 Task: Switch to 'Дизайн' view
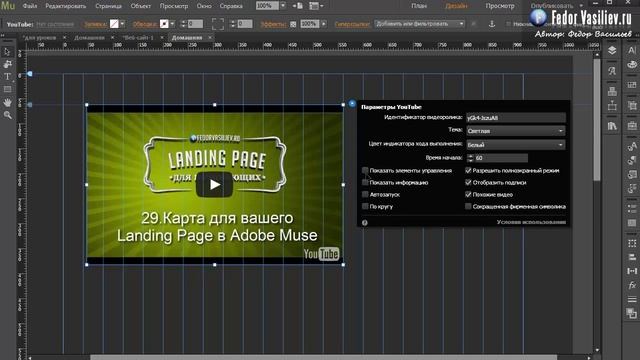pos(456,6)
